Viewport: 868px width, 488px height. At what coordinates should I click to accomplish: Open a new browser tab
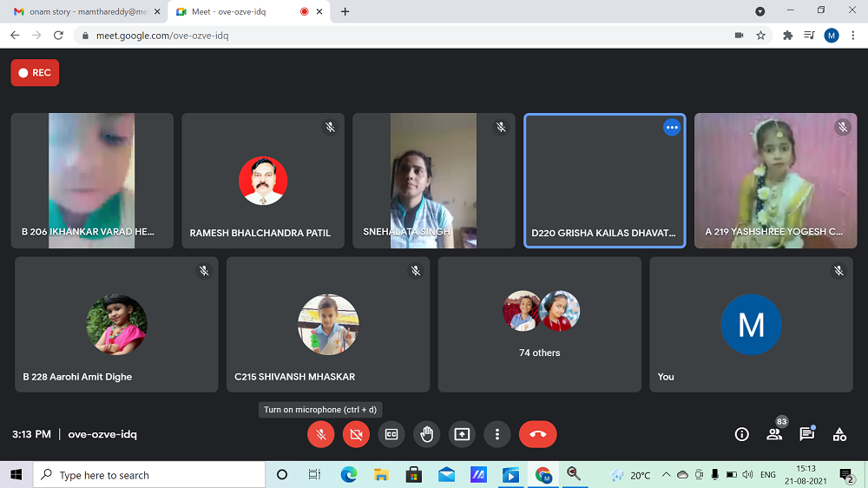tap(345, 12)
